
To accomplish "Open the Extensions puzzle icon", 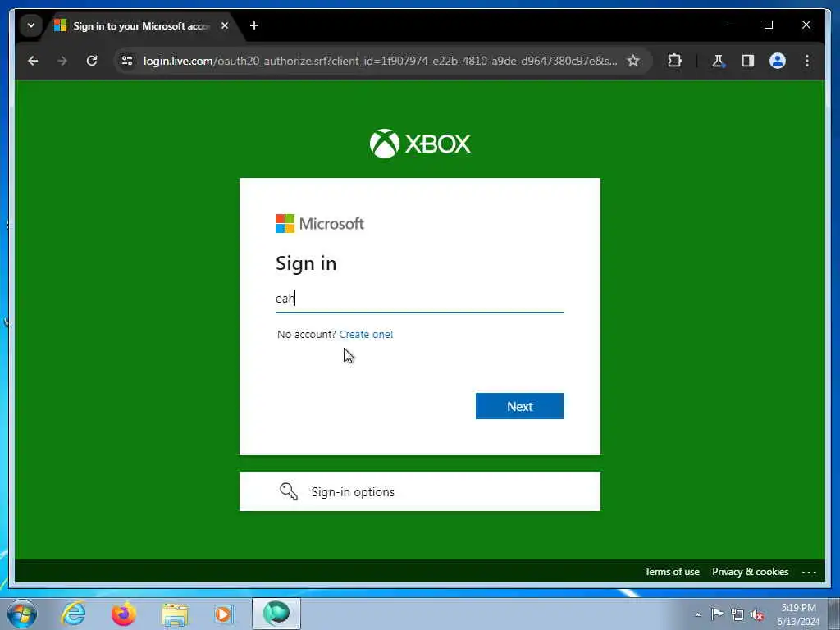I will [x=674, y=61].
